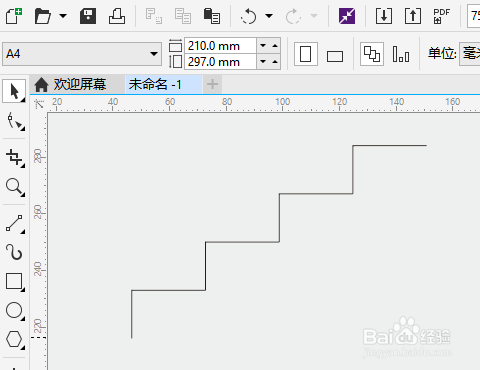The height and width of the screenshot is (370, 480).
Task: Select the Polygon tool
Action: coord(15,339)
